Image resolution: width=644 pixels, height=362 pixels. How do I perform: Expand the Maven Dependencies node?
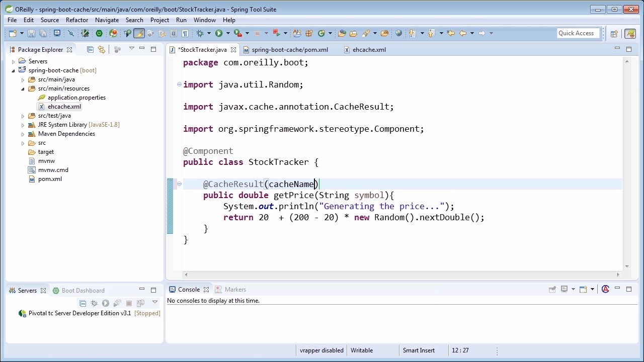click(23, 134)
